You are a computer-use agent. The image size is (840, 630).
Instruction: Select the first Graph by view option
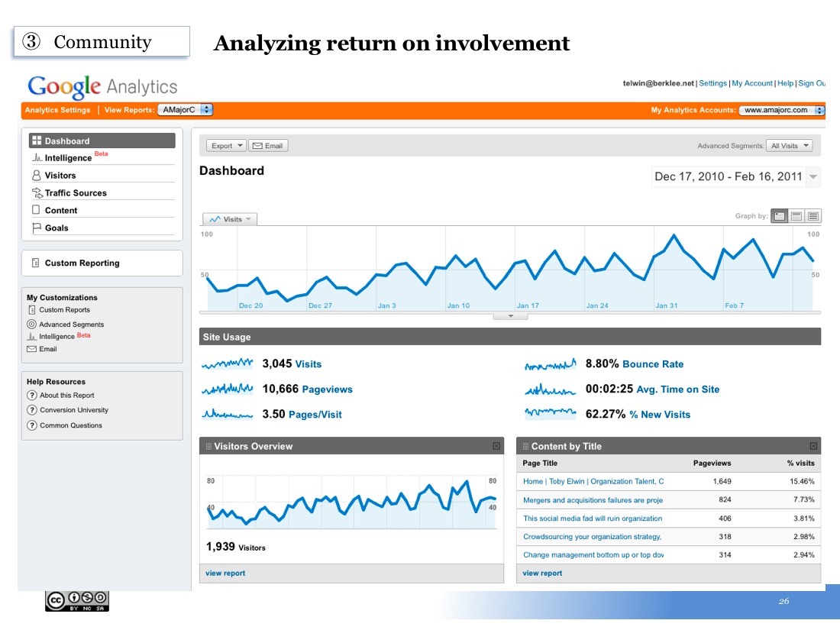tap(780, 216)
